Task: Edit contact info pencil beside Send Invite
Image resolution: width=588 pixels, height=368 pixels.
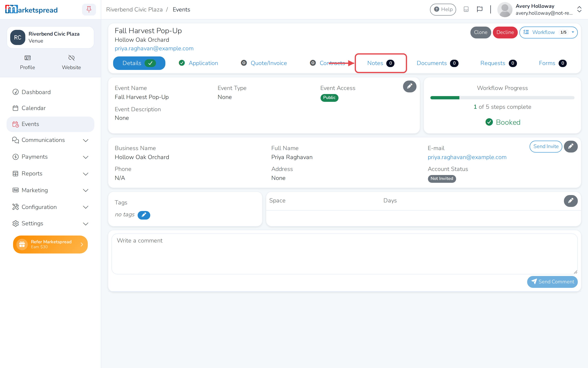Action: (570, 147)
